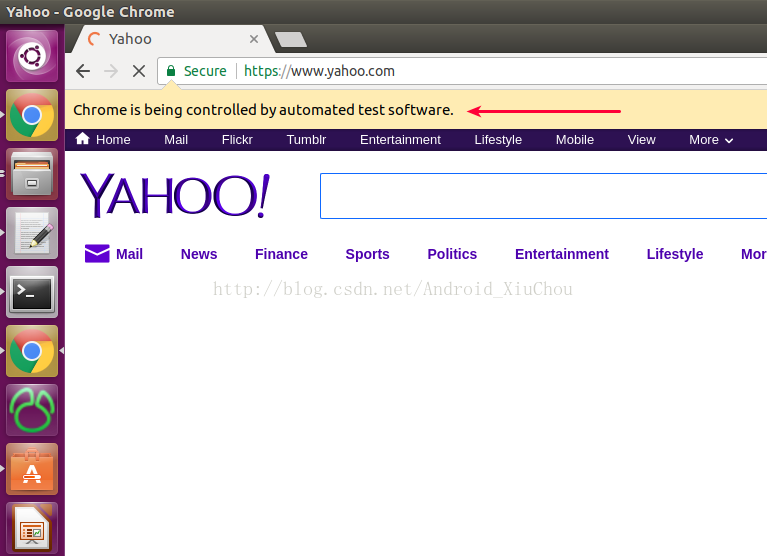Open Lifestyle in the top dark bar

pyautogui.click(x=498, y=140)
